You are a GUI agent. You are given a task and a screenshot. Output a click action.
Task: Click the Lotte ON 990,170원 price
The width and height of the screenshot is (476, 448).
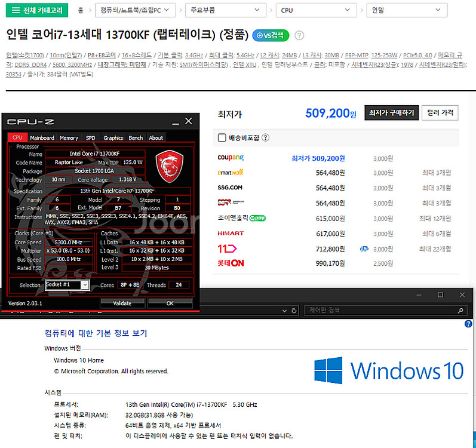(330, 263)
